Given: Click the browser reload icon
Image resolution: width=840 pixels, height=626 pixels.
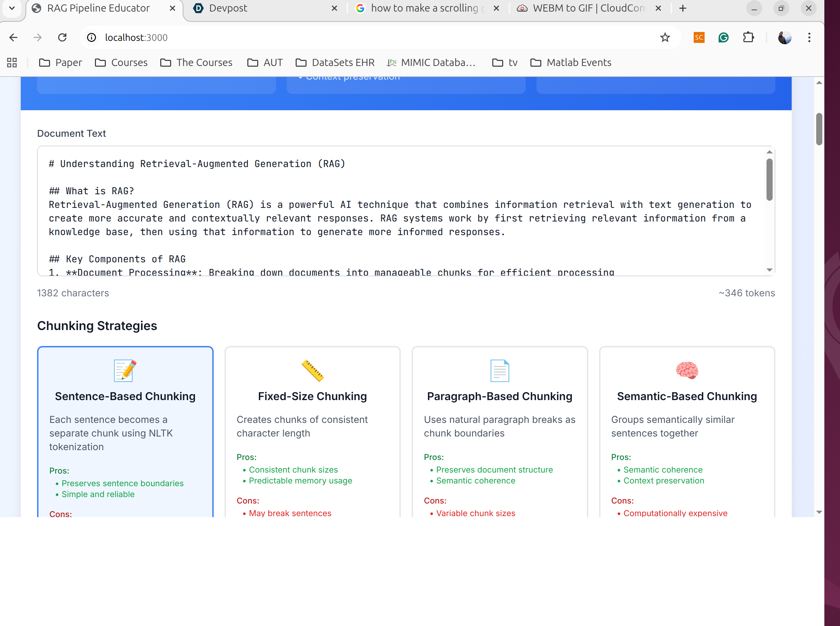Looking at the screenshot, I should click(62, 37).
